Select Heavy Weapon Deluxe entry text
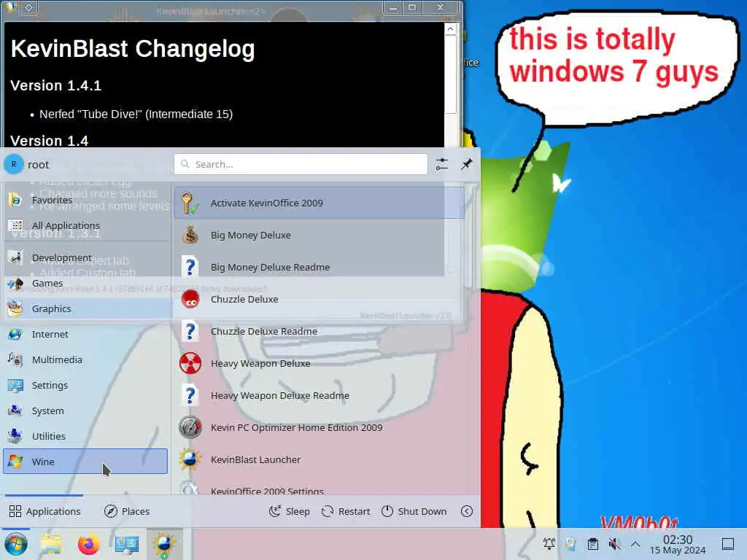 [x=260, y=363]
